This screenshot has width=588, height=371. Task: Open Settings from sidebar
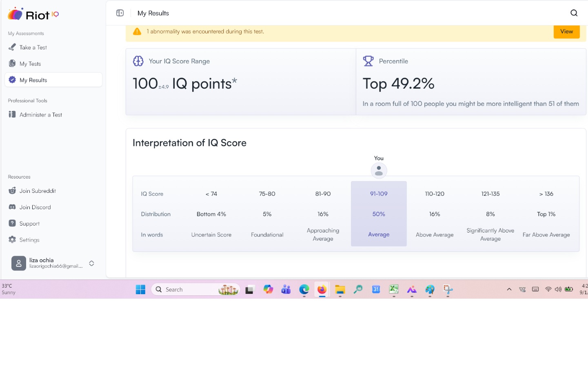pos(29,240)
